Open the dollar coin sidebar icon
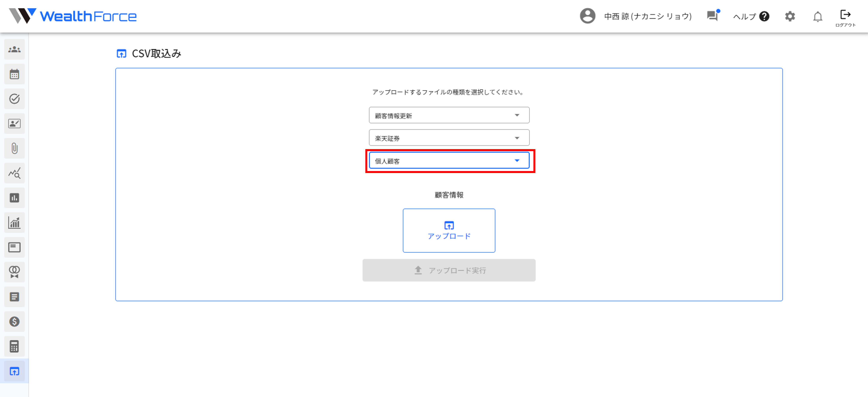Image resolution: width=868 pixels, height=397 pixels. point(14,321)
